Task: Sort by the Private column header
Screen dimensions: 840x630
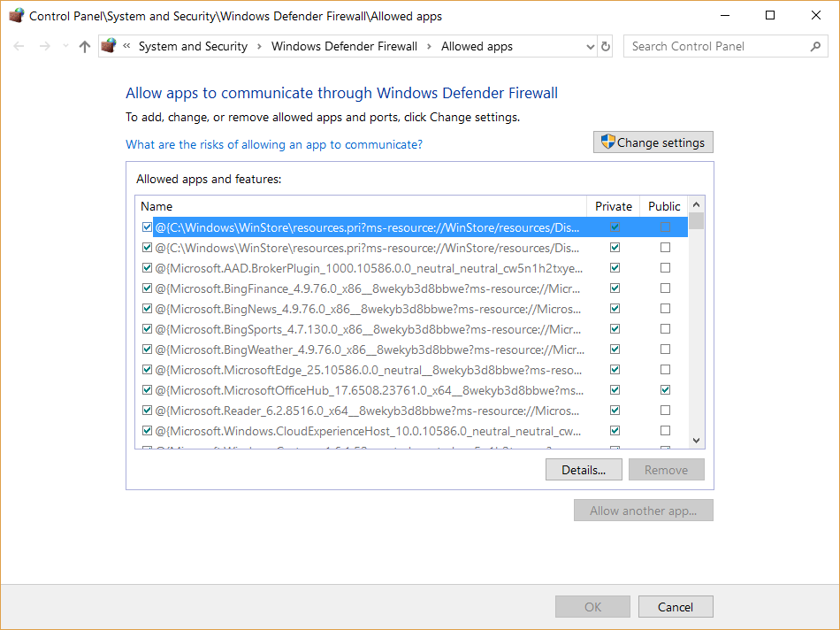Action: pos(614,206)
